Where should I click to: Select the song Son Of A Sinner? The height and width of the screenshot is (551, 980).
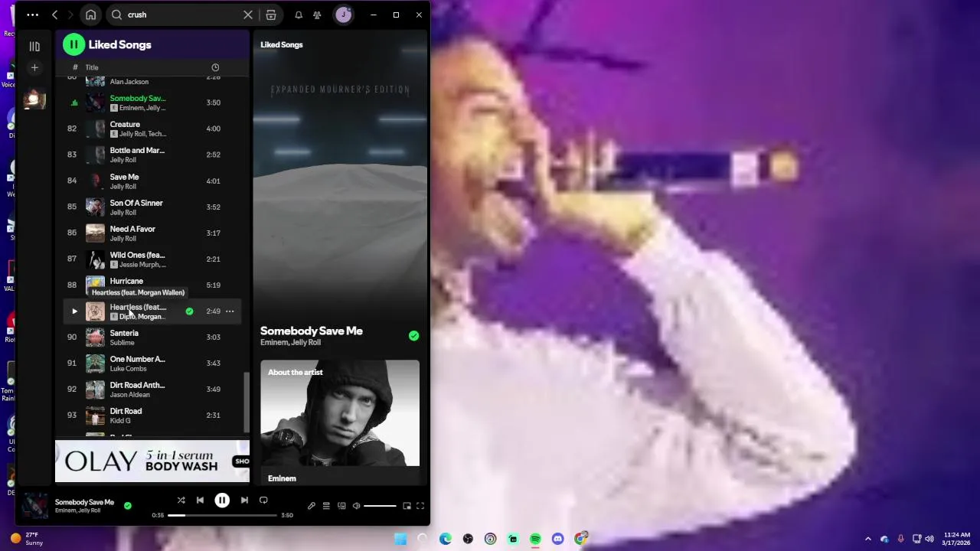point(153,207)
